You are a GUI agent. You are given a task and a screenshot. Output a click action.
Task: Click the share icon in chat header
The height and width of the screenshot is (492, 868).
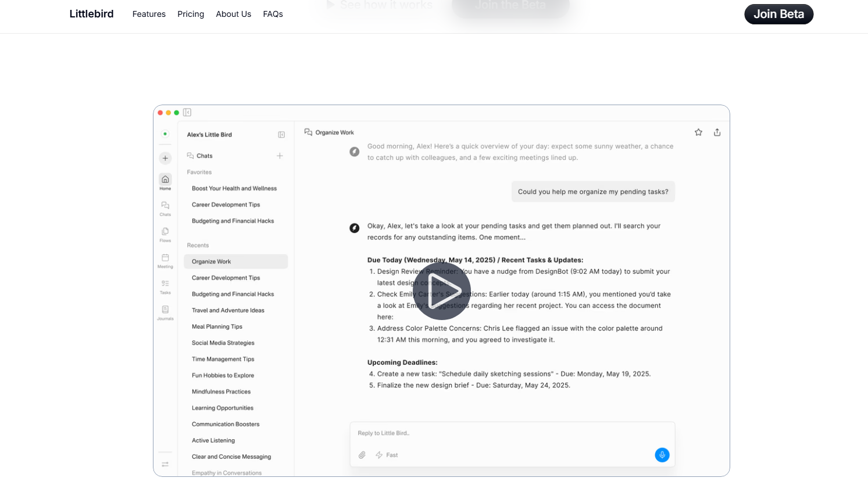click(717, 132)
